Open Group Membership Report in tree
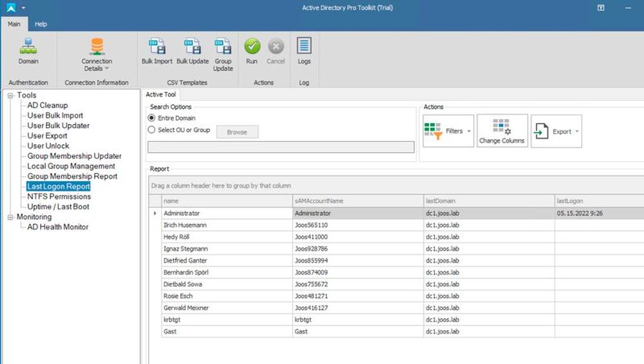This screenshot has width=644, height=364. [x=72, y=176]
